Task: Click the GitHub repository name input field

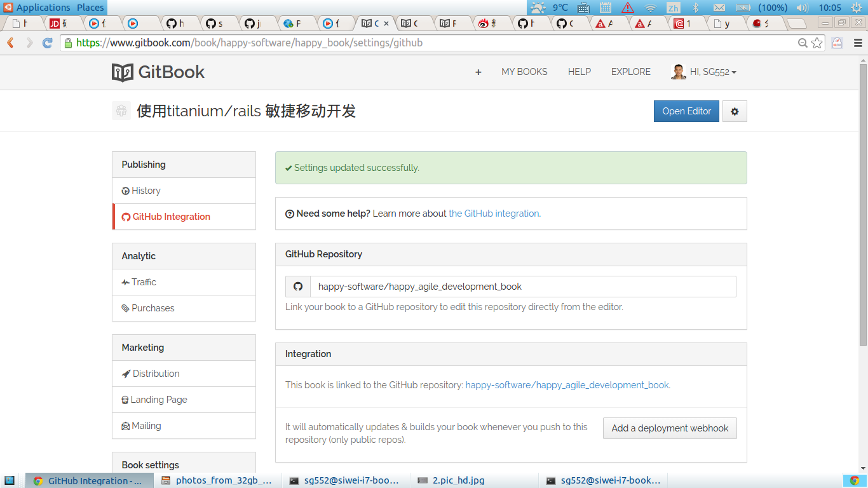Action: coord(523,287)
